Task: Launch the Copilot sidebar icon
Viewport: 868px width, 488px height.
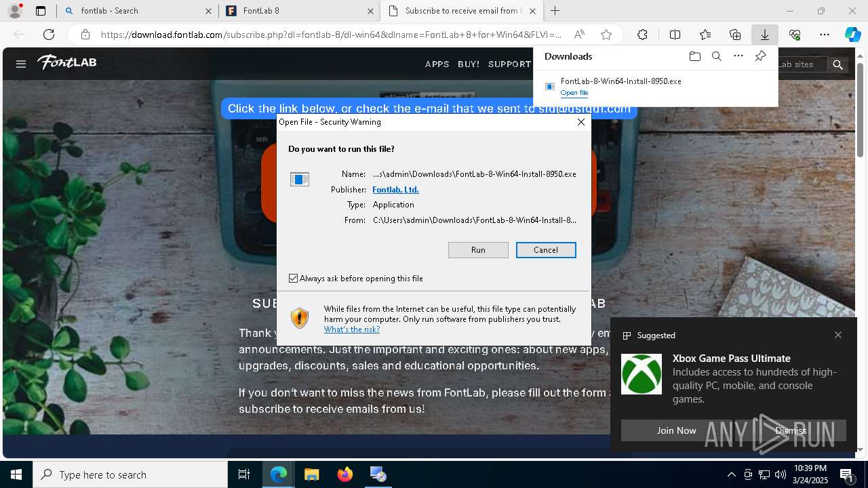Action: pyautogui.click(x=852, y=35)
